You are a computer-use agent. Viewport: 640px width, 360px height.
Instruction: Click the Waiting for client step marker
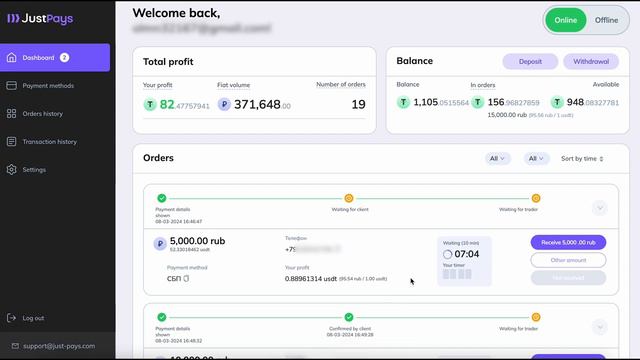pos(349,198)
